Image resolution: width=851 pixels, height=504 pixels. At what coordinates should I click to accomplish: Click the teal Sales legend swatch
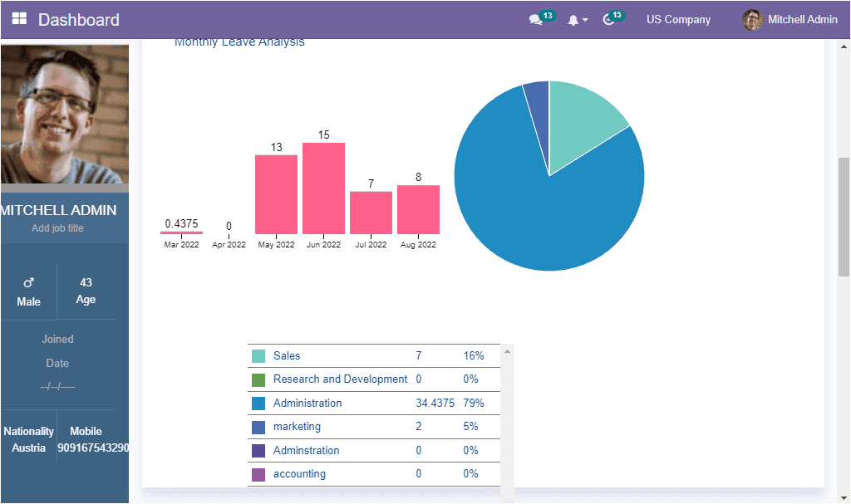click(x=258, y=356)
